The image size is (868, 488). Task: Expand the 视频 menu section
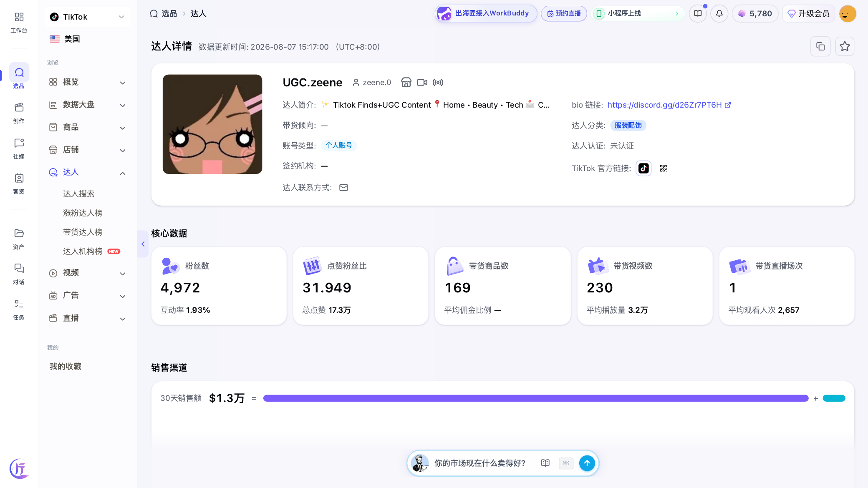coord(87,273)
